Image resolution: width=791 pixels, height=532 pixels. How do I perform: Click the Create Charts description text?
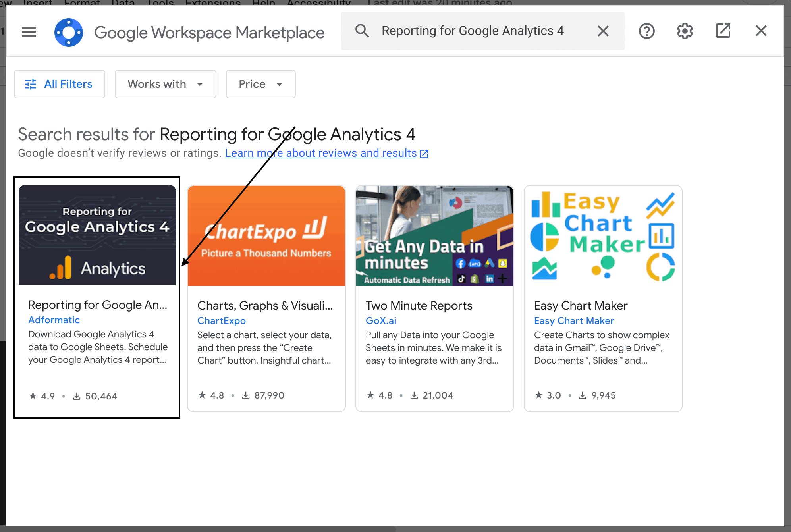click(x=602, y=348)
